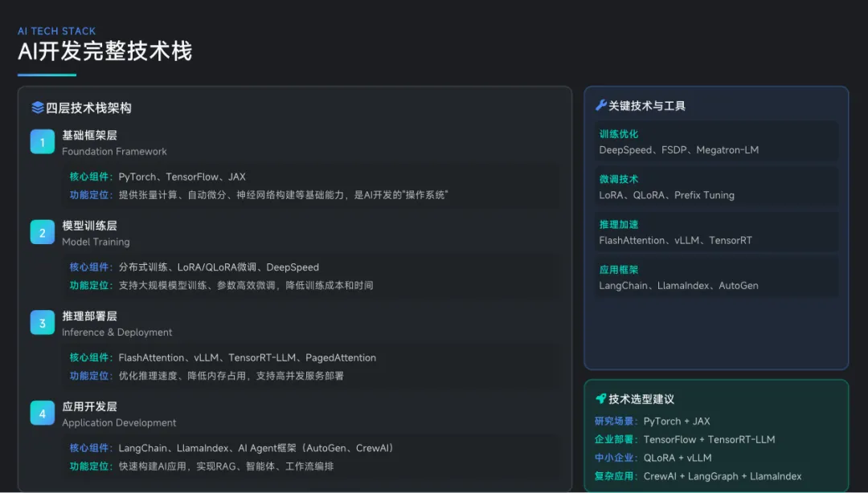The width and height of the screenshot is (868, 493).
Task: Click the heading 应用开发层
Action: pos(89,406)
